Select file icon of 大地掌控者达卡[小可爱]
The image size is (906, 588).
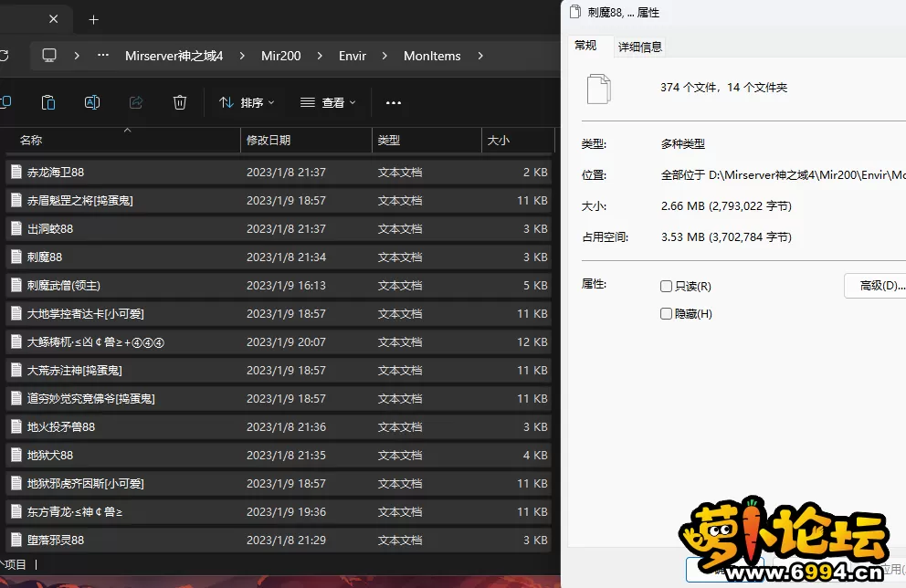16,313
